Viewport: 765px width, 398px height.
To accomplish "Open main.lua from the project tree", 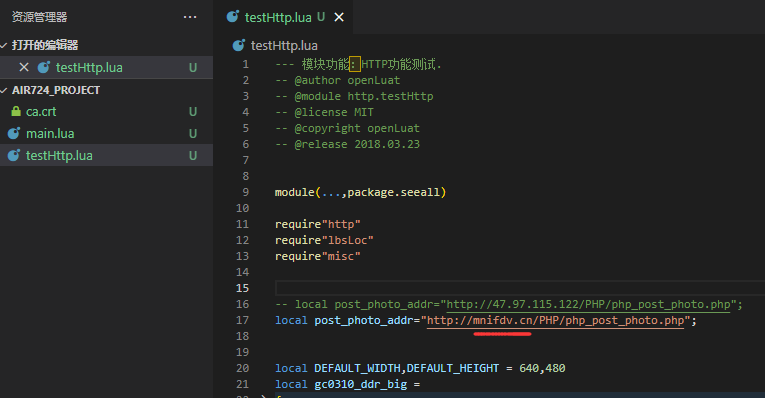I will coord(106,133).
